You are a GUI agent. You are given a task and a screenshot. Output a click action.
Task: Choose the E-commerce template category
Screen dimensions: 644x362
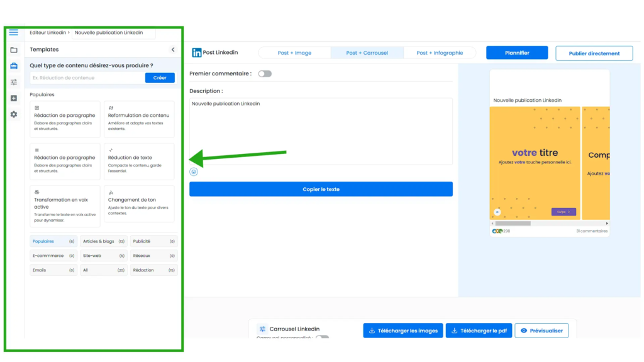click(x=53, y=256)
